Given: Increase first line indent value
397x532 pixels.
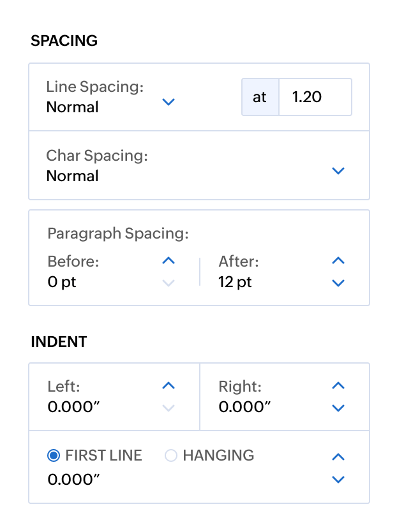Looking at the screenshot, I should [339, 457].
